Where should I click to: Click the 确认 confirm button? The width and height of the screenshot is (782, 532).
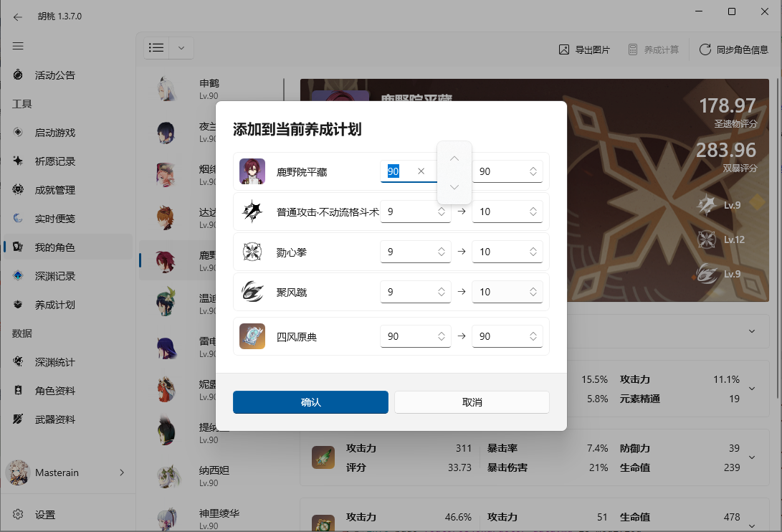[310, 402]
